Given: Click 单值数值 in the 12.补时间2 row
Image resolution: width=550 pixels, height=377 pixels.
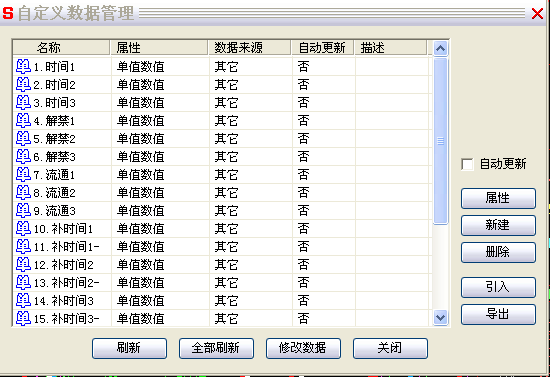Looking at the screenshot, I should tap(141, 265).
